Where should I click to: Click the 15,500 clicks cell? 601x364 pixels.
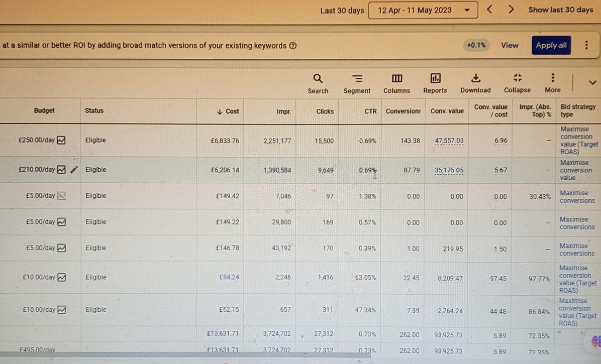click(324, 141)
